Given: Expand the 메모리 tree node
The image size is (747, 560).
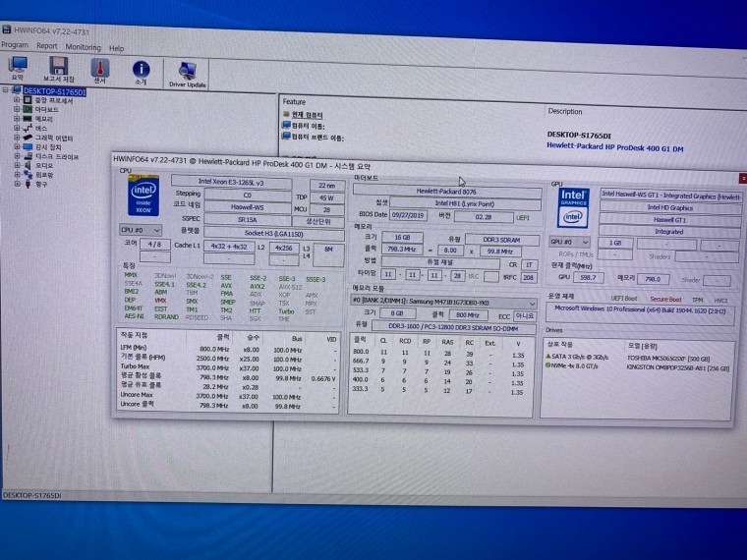Looking at the screenshot, I should (x=17, y=118).
